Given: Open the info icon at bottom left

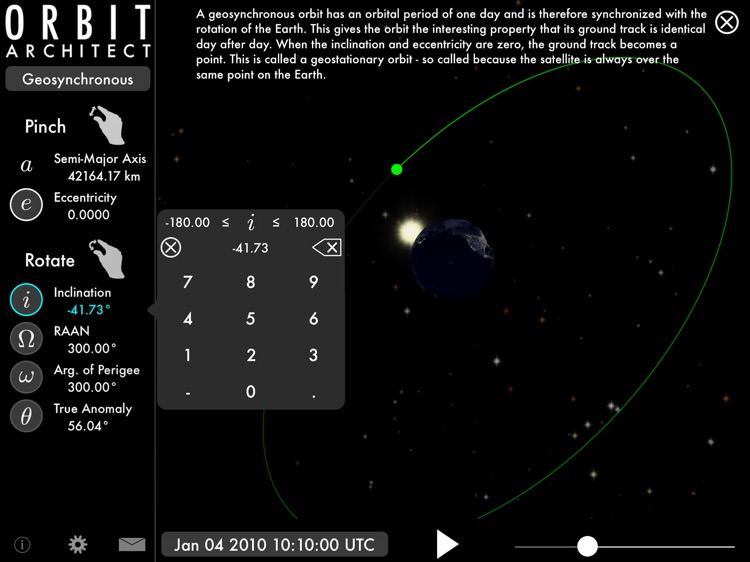Looking at the screenshot, I should point(22,544).
